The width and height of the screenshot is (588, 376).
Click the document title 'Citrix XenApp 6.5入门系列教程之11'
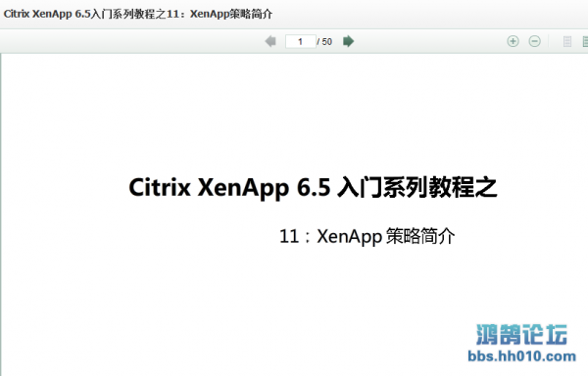point(91,14)
